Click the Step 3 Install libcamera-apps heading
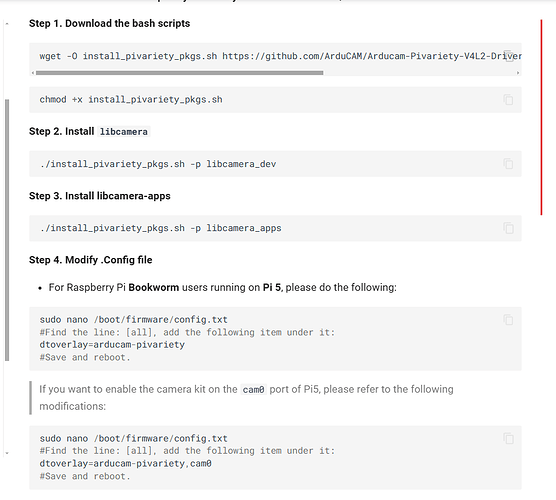 coord(100,196)
